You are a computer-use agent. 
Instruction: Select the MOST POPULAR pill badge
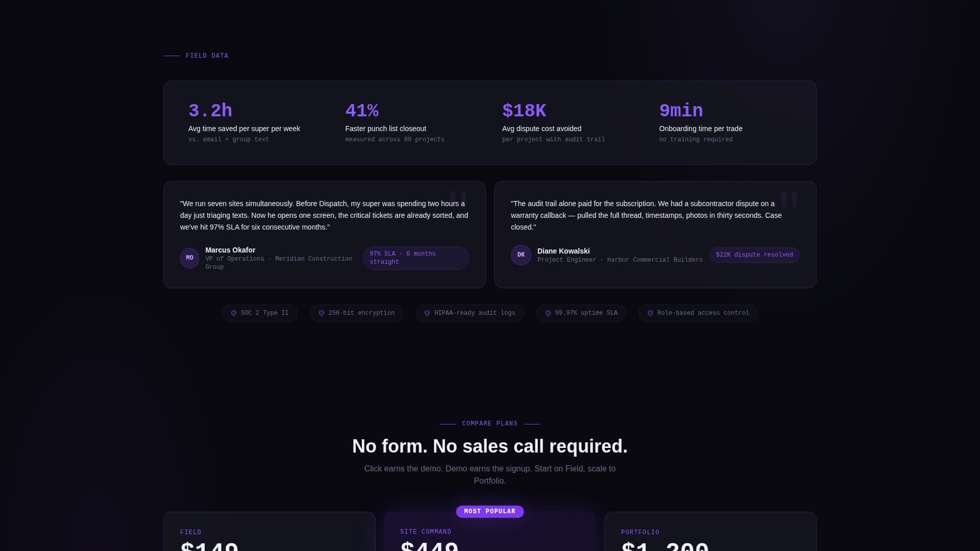(489, 511)
